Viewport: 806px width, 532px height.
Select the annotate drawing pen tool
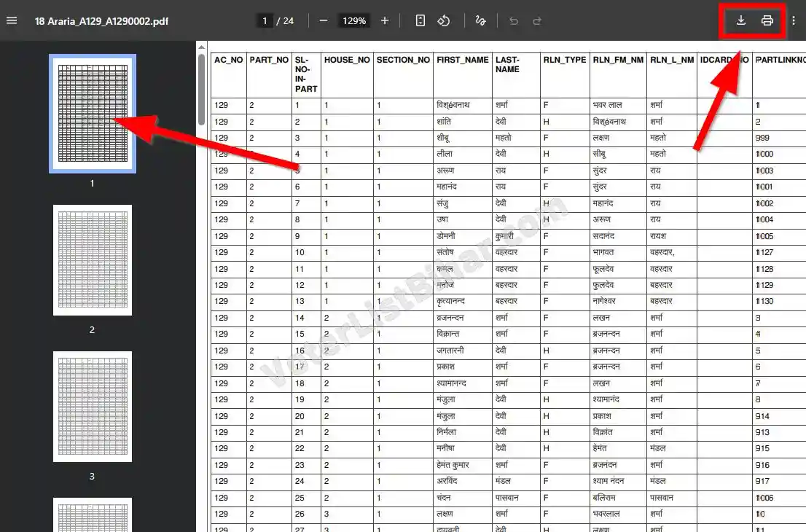(480, 20)
